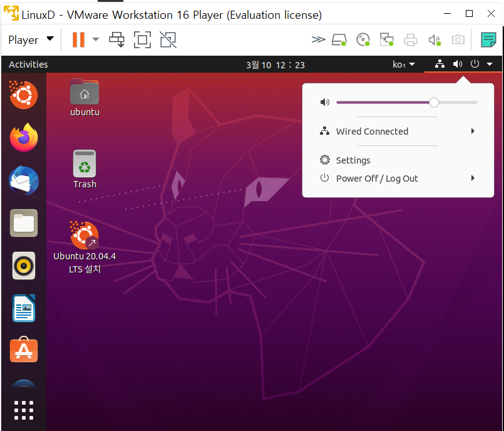Screen dimensions: 504x431
Task: Click the sound card device icon
Action: tap(435, 40)
